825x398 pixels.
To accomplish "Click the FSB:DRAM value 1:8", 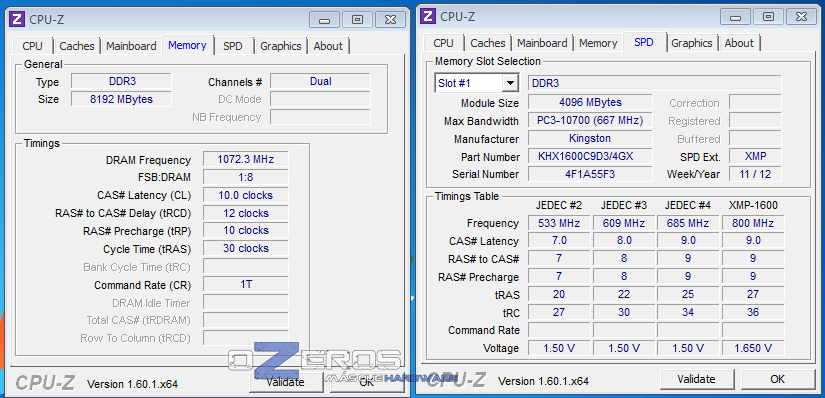I will pos(246,177).
